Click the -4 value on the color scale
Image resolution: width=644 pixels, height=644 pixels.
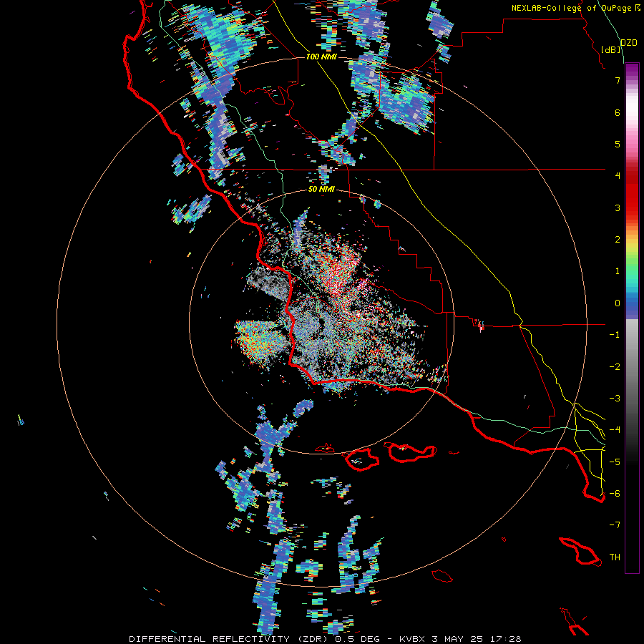click(x=615, y=430)
